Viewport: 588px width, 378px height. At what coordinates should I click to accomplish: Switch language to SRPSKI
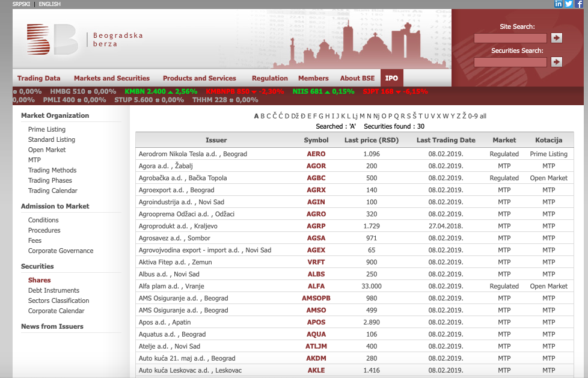point(22,4)
